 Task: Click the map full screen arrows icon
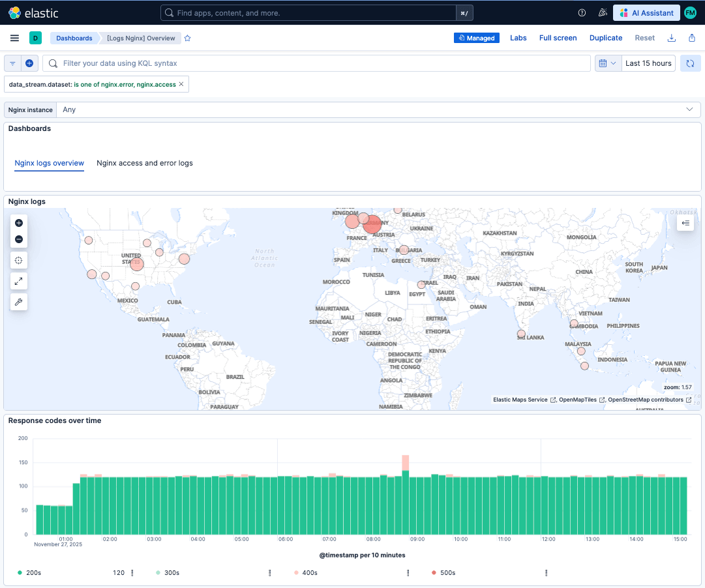coord(19,281)
